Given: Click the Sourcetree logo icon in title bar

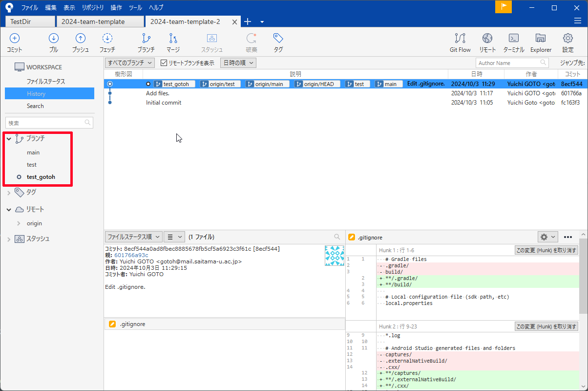Looking at the screenshot, I should 9,7.
